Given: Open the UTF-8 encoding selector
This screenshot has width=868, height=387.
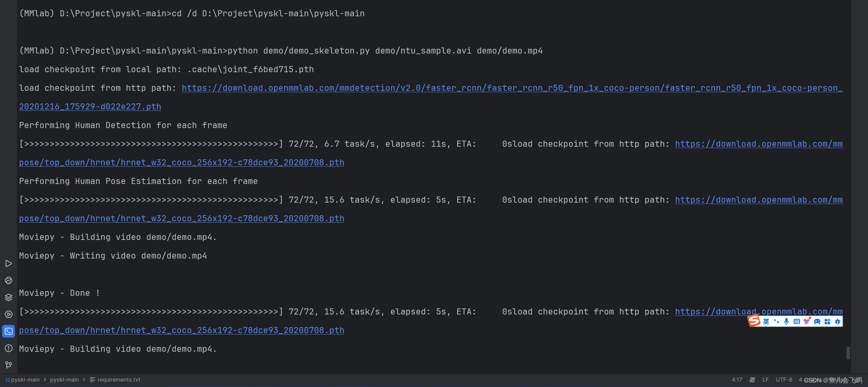Looking at the screenshot, I should [784, 380].
